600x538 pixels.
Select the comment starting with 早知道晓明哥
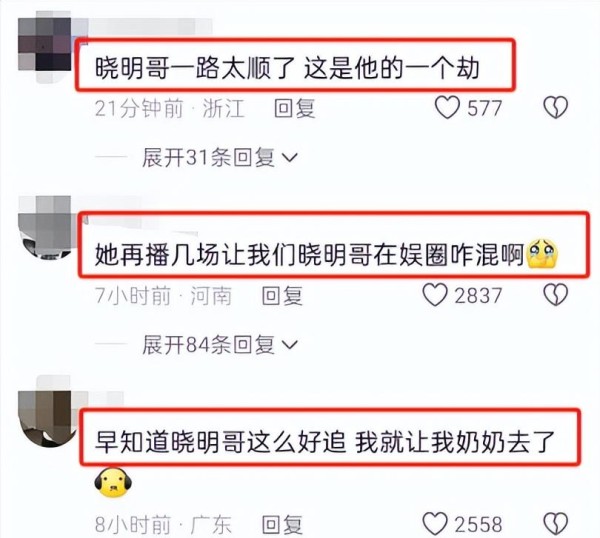324,442
